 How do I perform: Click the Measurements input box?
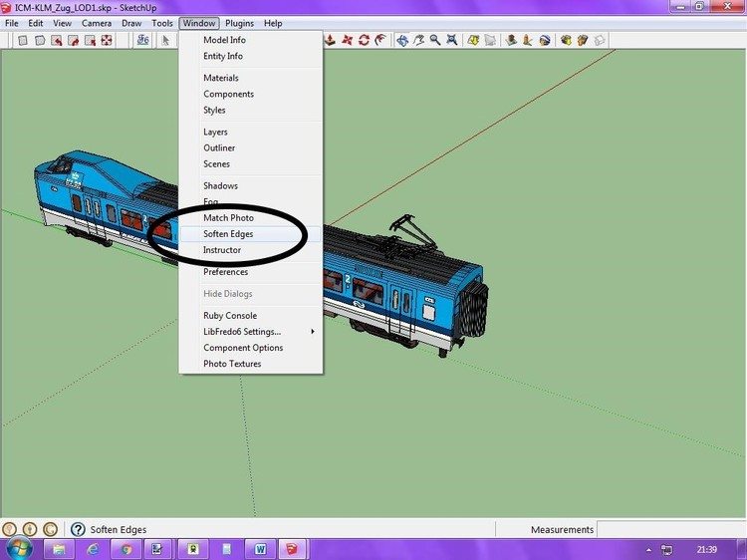(x=670, y=529)
